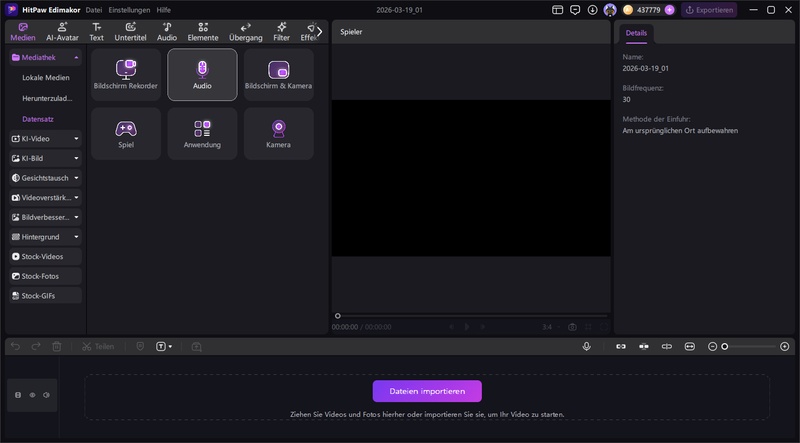This screenshot has height=443, width=800.
Task: Toggle track visibility eye icon
Action: [32, 395]
